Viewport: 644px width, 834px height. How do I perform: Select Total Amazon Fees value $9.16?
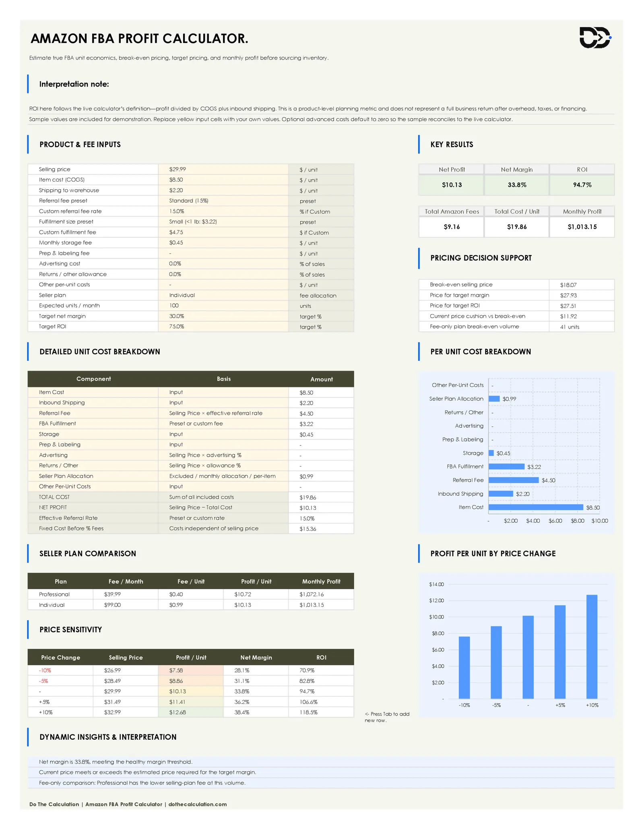(x=452, y=227)
